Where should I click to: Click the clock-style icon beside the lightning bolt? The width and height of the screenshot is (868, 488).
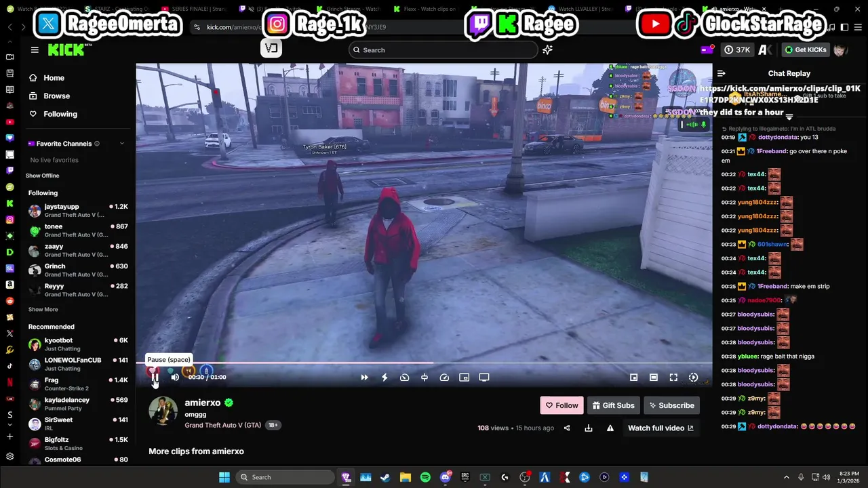[404, 378]
